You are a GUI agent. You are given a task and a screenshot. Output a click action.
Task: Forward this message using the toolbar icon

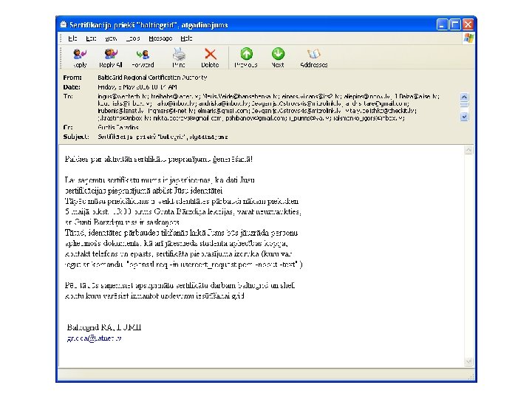143,58
